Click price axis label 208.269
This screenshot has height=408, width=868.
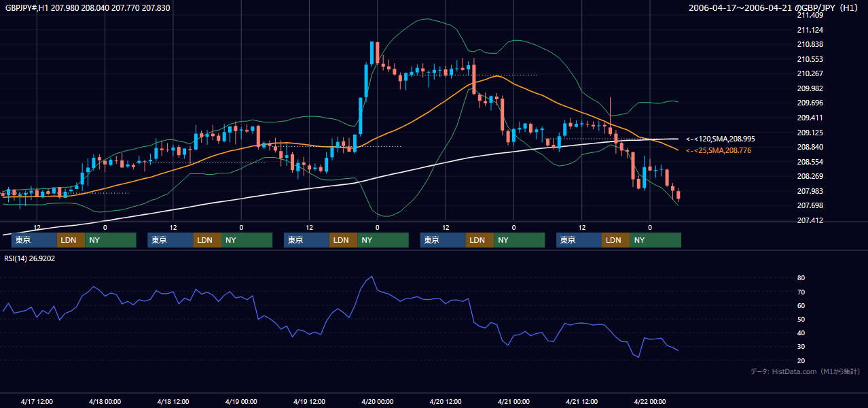(x=810, y=176)
